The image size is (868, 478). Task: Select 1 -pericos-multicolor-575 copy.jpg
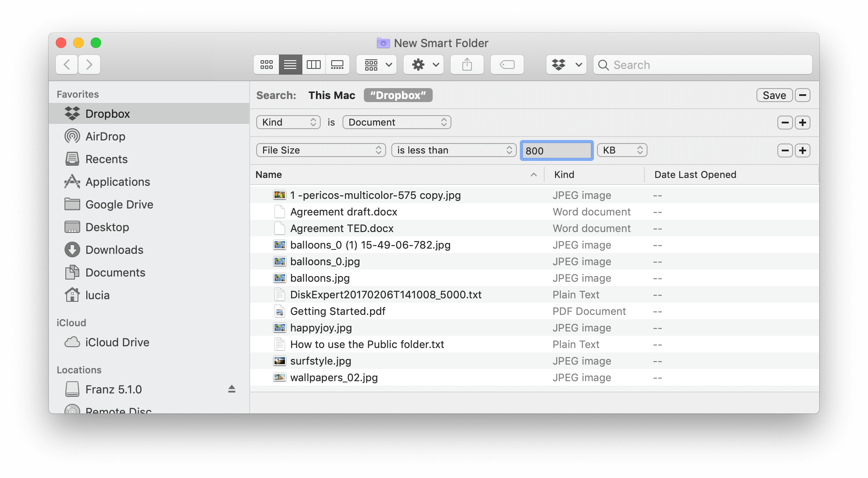tap(535, 195)
